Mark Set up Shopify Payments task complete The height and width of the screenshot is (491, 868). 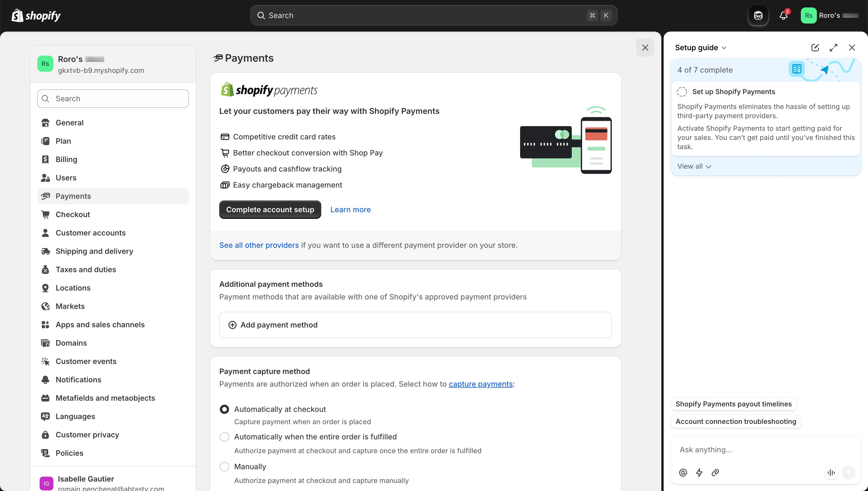pos(682,91)
